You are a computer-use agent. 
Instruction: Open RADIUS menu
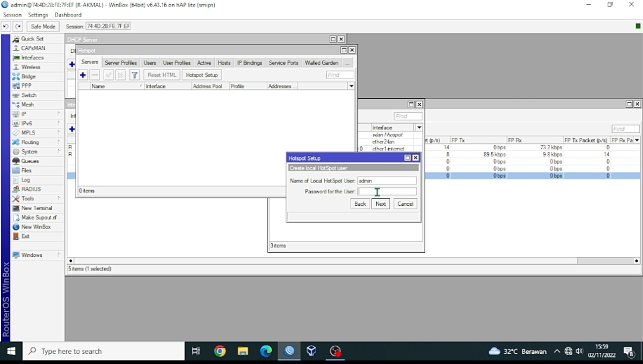click(31, 189)
